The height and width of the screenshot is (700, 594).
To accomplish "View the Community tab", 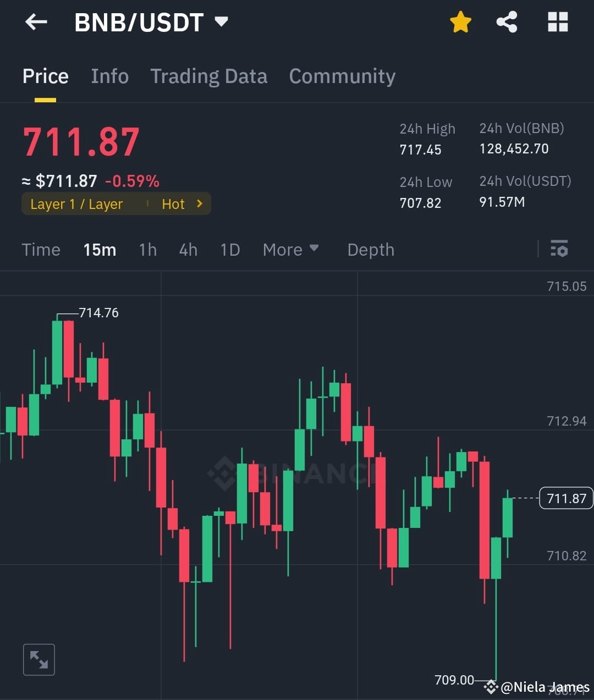I will pyautogui.click(x=342, y=76).
